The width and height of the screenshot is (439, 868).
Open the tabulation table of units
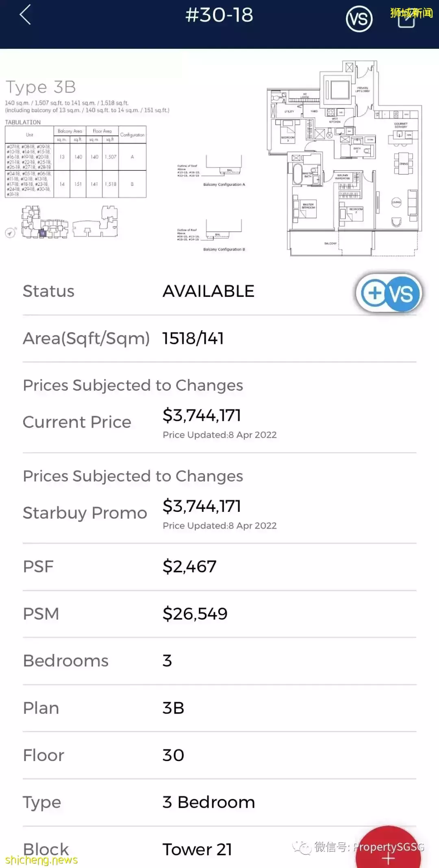pyautogui.click(x=76, y=162)
